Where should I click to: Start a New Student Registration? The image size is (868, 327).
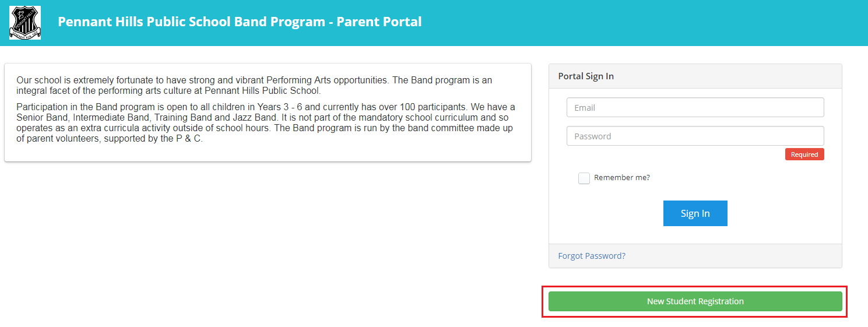[695, 301]
